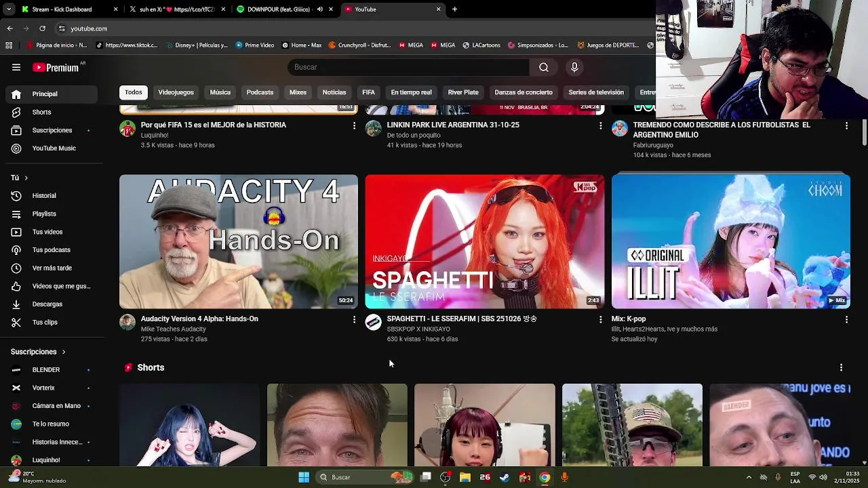Click the Mike Teaches Audacity channel avatar

coord(127,322)
